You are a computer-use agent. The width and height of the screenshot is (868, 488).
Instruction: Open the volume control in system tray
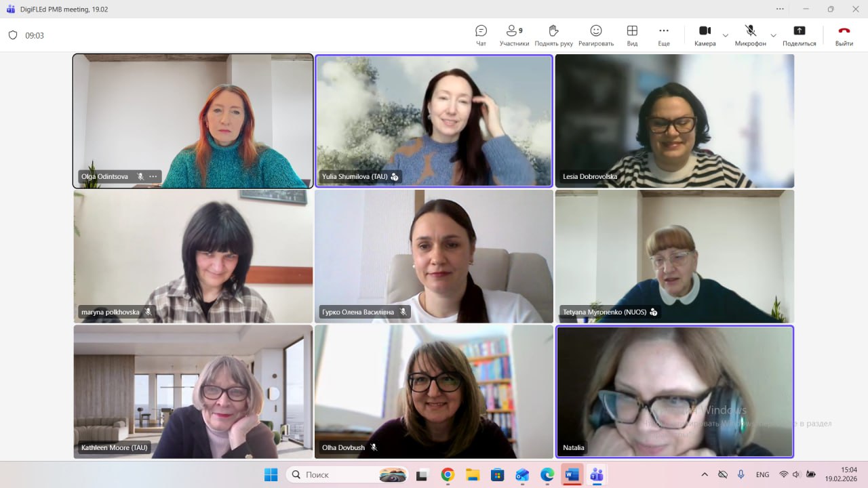click(796, 474)
